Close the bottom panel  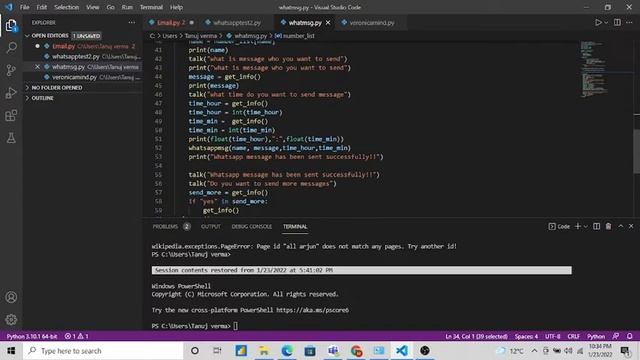(631, 226)
